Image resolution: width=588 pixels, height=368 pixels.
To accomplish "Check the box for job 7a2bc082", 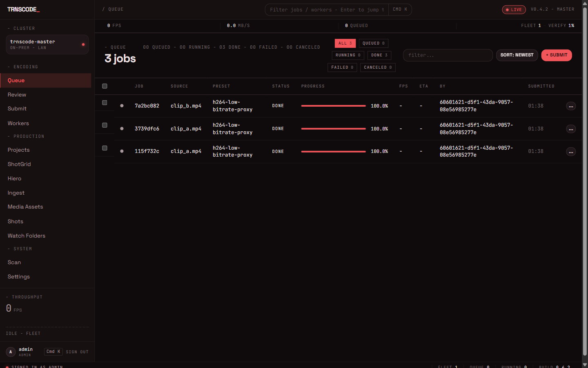I will point(105,103).
